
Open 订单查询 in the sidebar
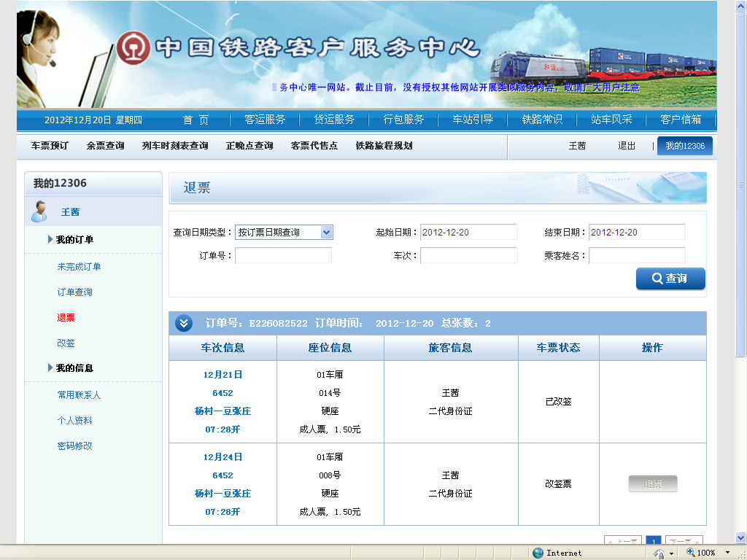click(75, 292)
